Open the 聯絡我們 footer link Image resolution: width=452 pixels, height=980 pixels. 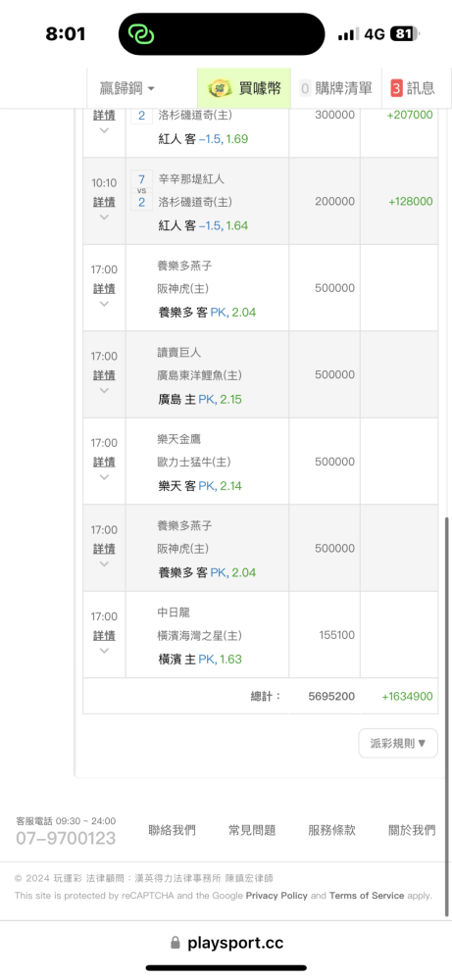[x=172, y=830]
